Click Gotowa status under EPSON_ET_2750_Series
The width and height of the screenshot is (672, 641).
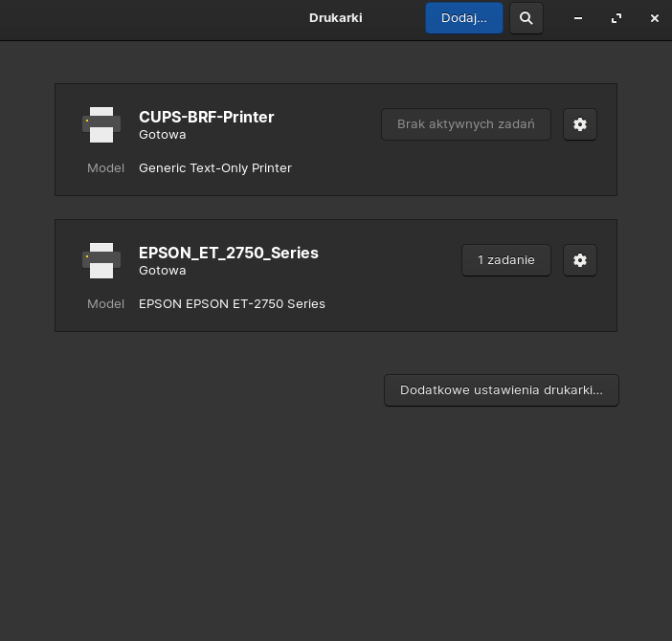(163, 270)
